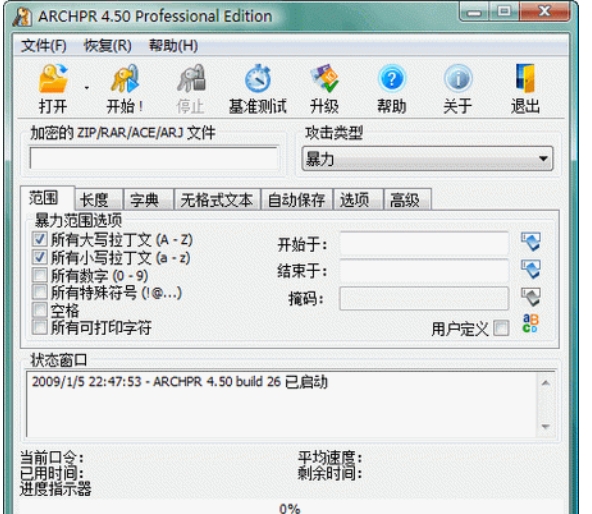This screenshot has height=514, width=592.
Task: Switch to the 无格式文本 tab
Action: 217,200
